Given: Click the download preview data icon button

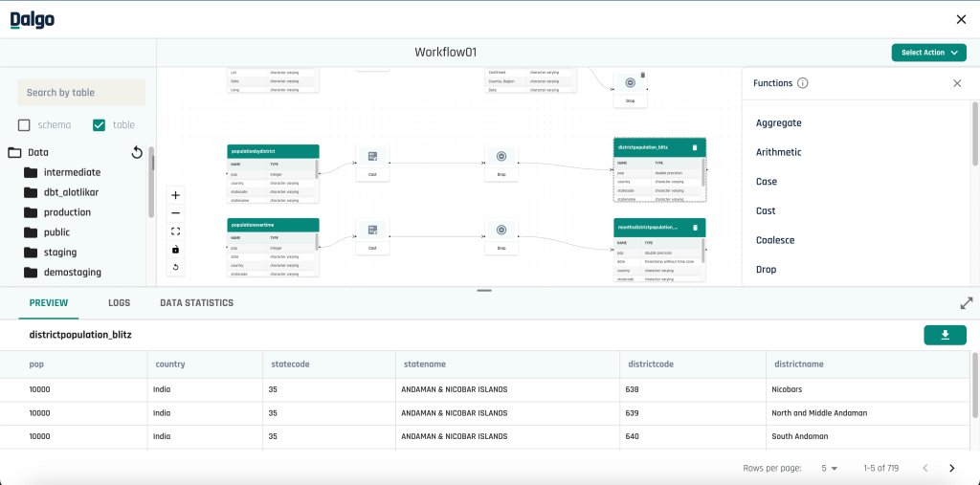Looking at the screenshot, I should tap(945, 335).
